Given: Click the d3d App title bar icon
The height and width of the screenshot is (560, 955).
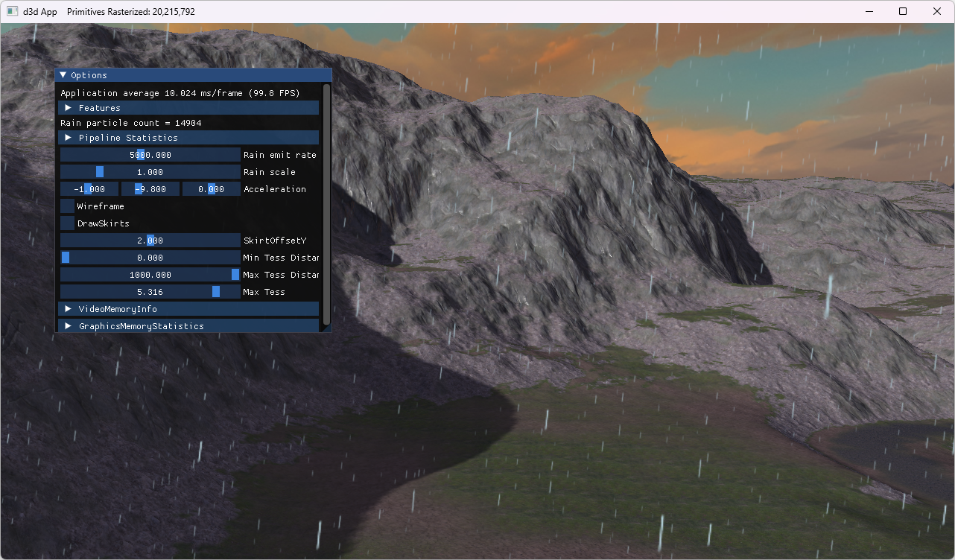Looking at the screenshot, I should 12,12.
